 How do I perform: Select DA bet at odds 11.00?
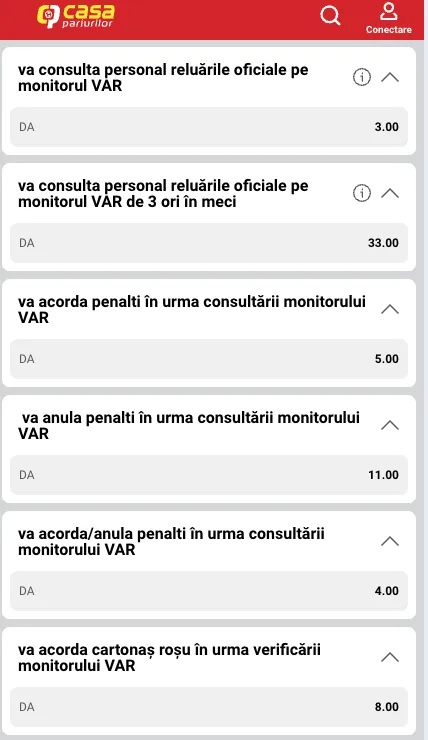point(209,475)
